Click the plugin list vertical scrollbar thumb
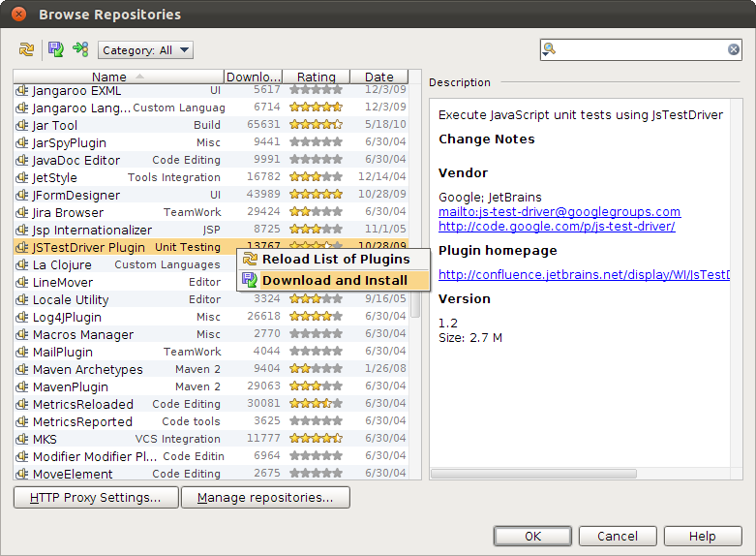Image resolution: width=756 pixels, height=556 pixels. click(415, 304)
